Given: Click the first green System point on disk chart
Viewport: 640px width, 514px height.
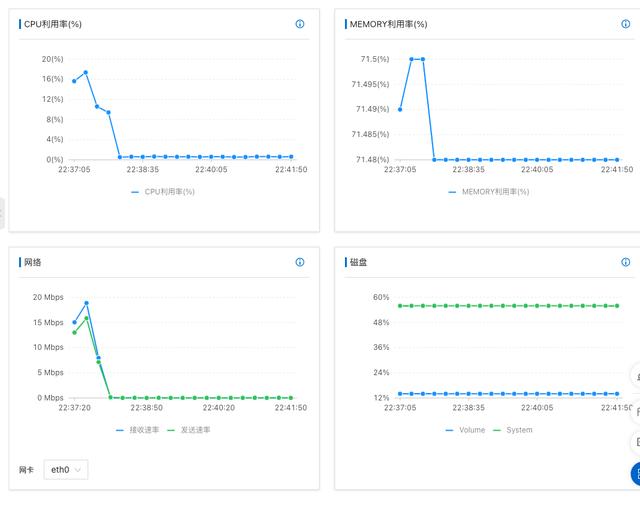Looking at the screenshot, I should click(x=400, y=306).
